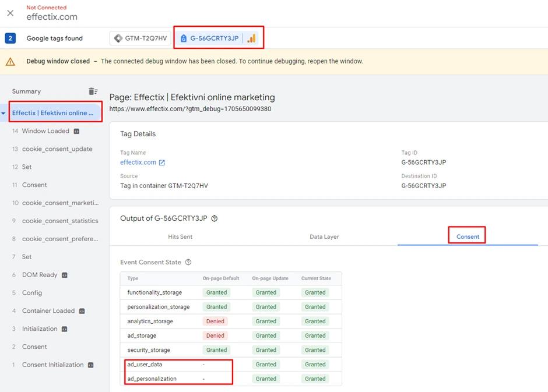Click the personalization_storage row label

159,307
